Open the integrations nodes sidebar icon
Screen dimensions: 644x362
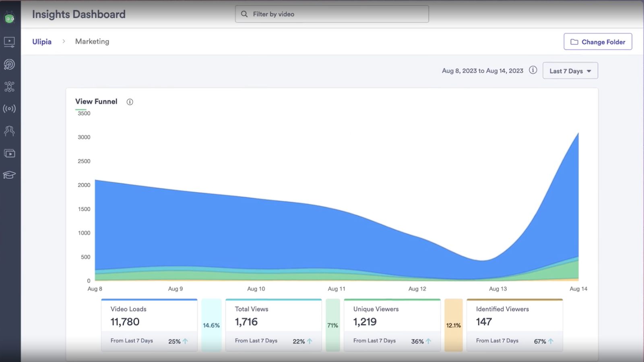(9, 86)
